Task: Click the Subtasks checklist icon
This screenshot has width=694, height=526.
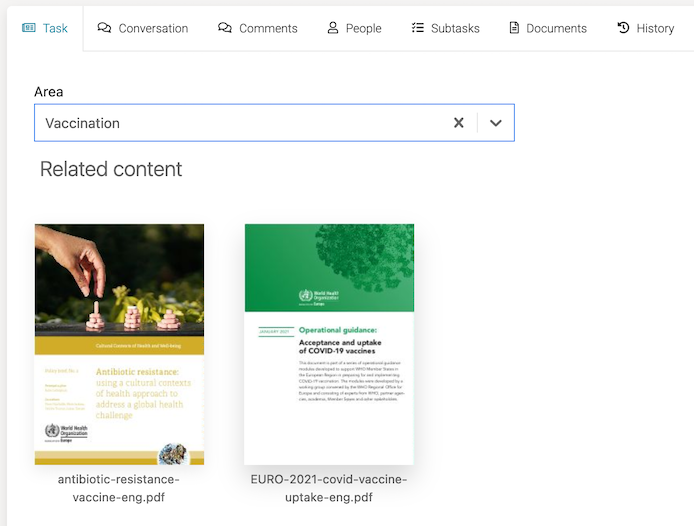Action: 418,28
